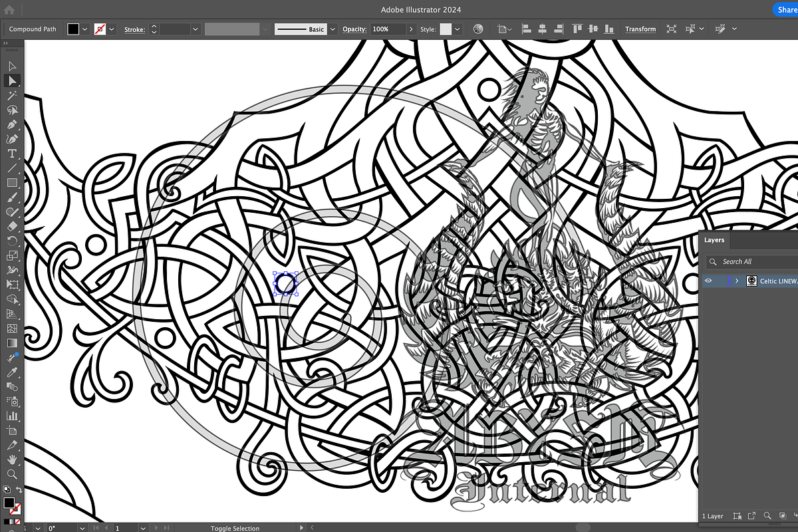Expand the Celtic LINEW layer
The image size is (798, 532).
737,281
